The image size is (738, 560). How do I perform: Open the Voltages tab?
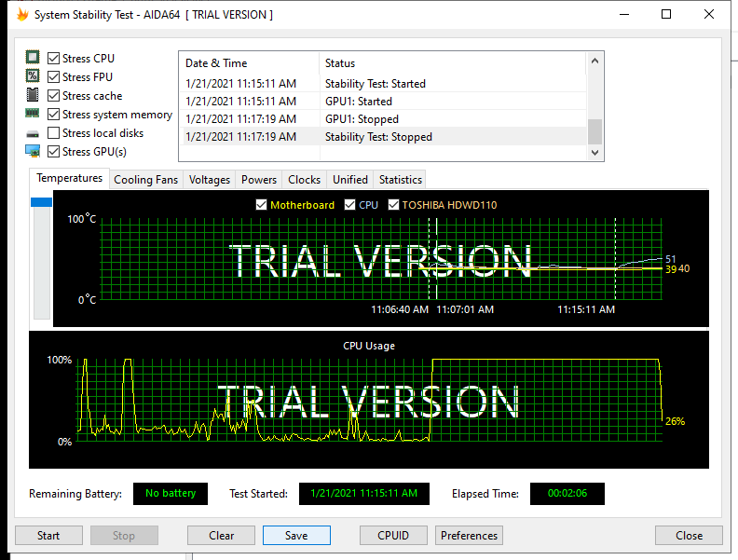(210, 180)
